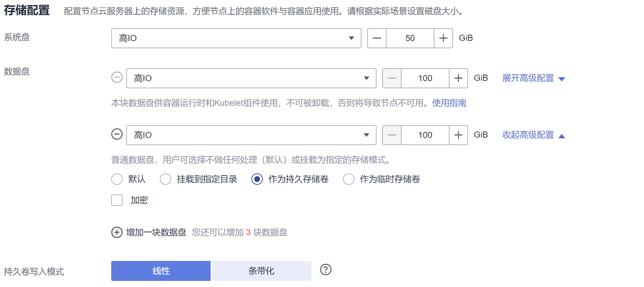Enable the 加密 encryption checkbox
The image size is (644, 287).
[x=117, y=200]
